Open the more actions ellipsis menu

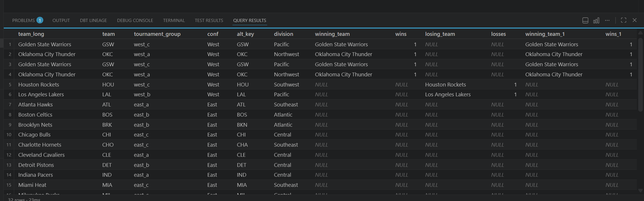coord(607,21)
